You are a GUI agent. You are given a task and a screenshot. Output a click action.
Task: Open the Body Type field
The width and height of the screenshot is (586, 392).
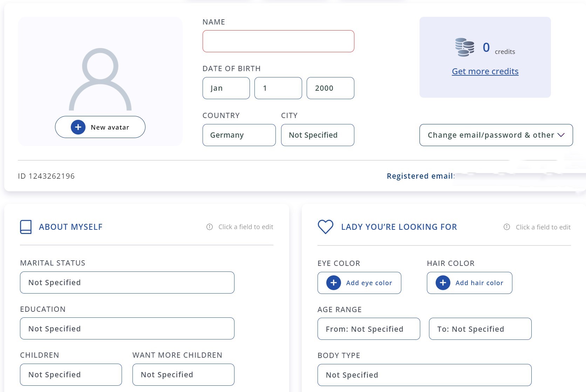click(x=424, y=375)
